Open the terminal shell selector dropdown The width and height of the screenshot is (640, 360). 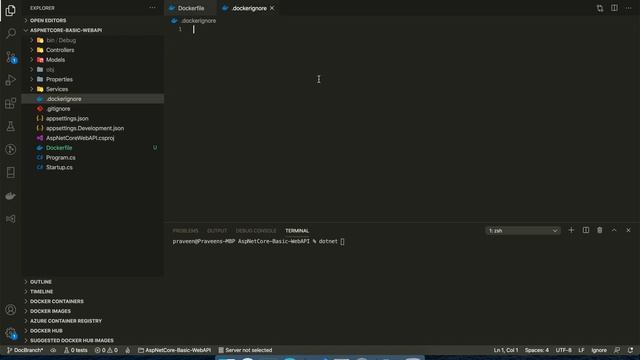click(x=523, y=231)
